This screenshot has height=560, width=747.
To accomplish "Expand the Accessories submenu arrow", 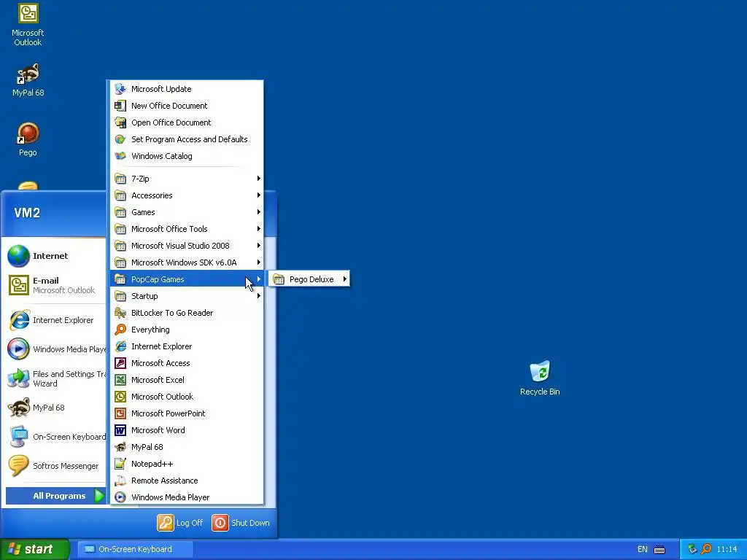I will tap(259, 195).
